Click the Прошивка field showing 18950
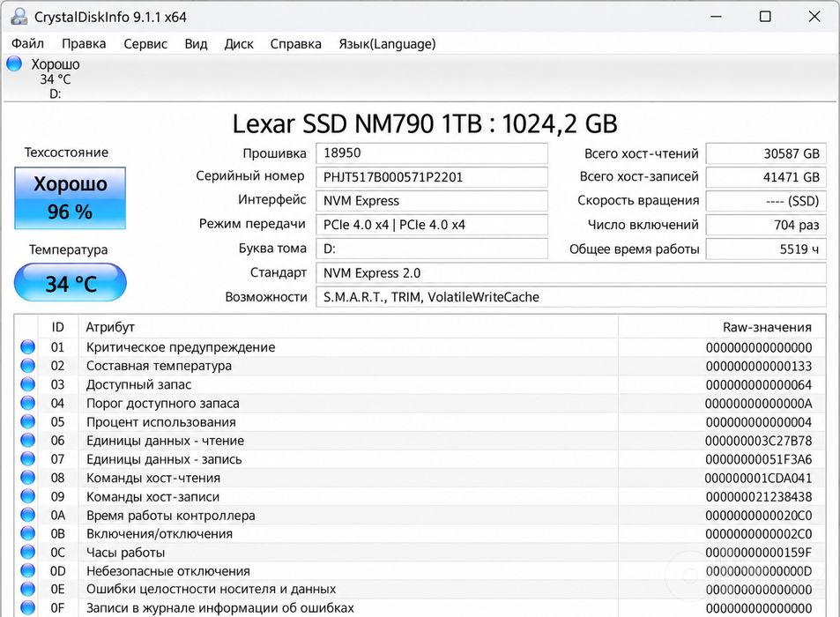 coord(432,153)
